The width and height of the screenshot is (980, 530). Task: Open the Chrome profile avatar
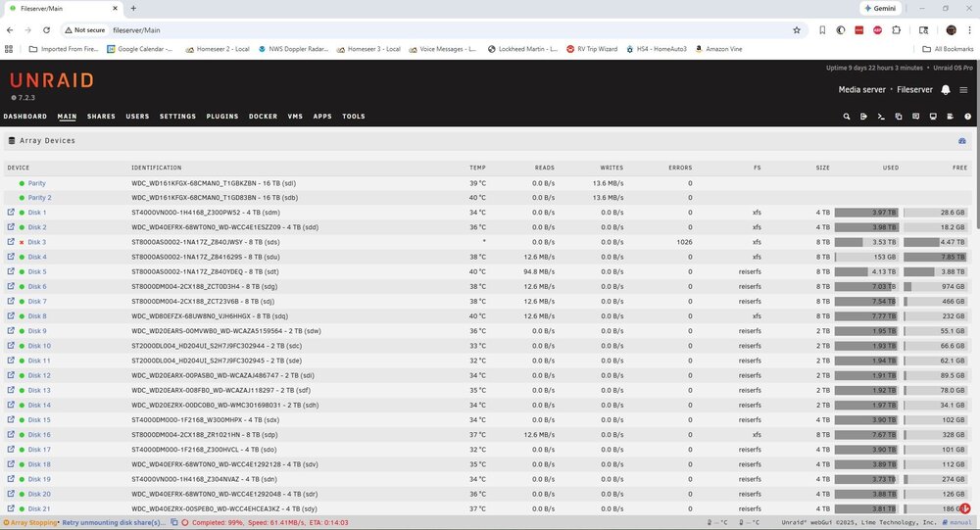pos(952,30)
